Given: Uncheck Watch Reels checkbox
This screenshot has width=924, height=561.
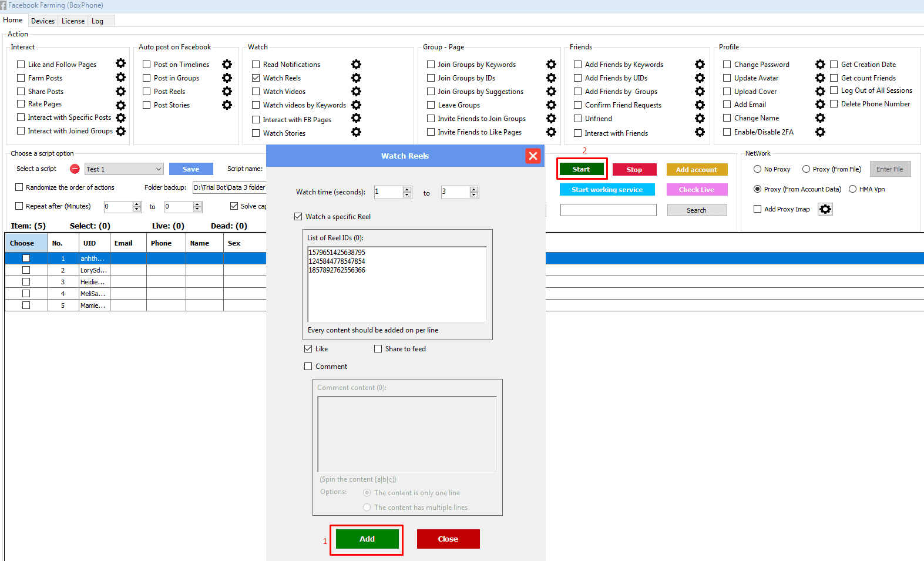Looking at the screenshot, I should [x=256, y=78].
